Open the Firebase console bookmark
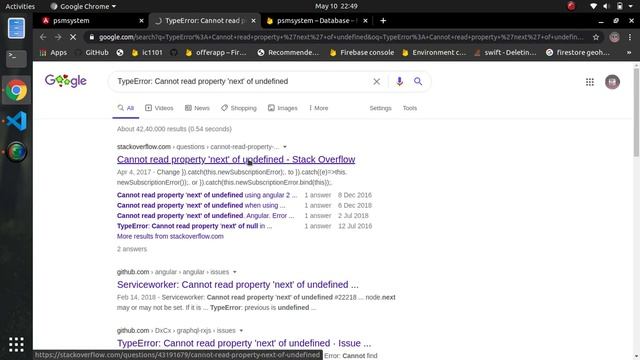The height and width of the screenshot is (360, 640). click(362, 53)
